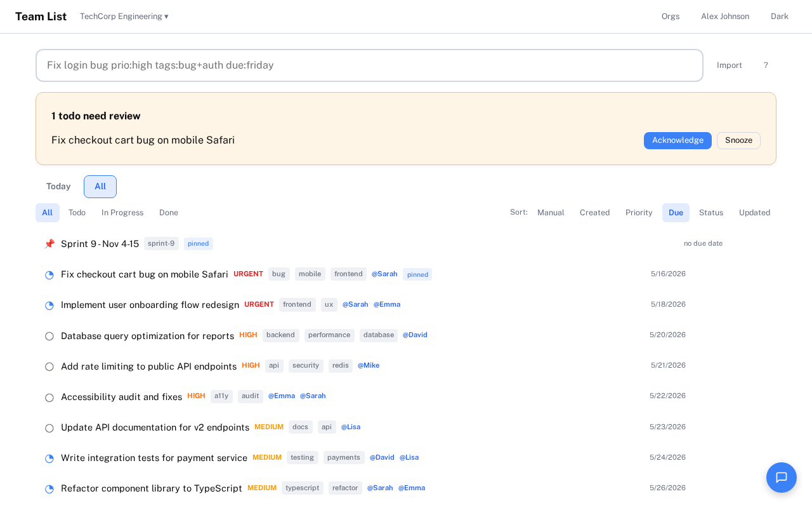Open the Alex Johnson account menu
812x508 pixels.
click(725, 17)
